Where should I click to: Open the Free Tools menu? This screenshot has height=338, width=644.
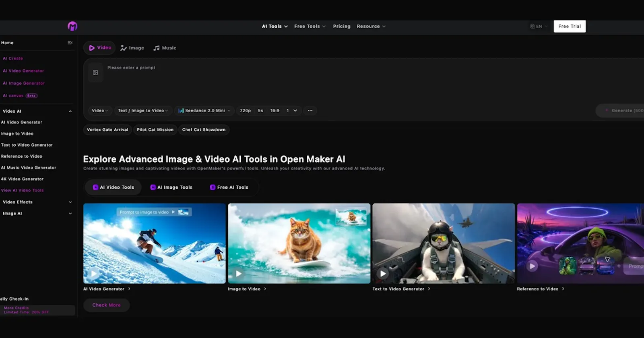tap(310, 27)
